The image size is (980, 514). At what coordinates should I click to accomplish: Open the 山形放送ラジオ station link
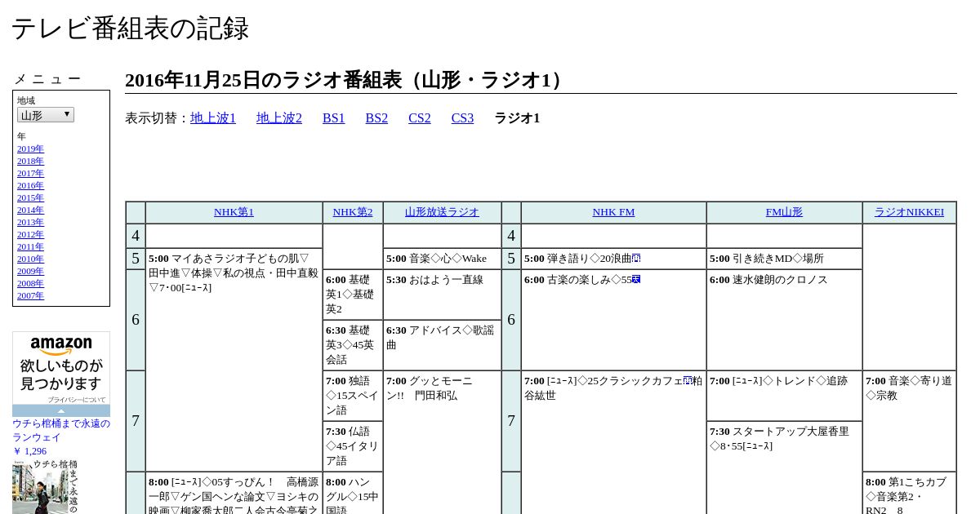[442, 212]
